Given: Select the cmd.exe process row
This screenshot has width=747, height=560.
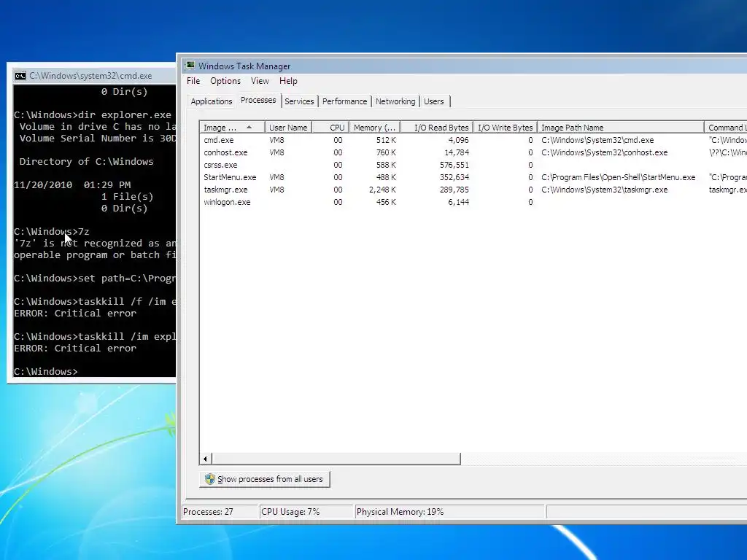Looking at the screenshot, I should point(473,140).
